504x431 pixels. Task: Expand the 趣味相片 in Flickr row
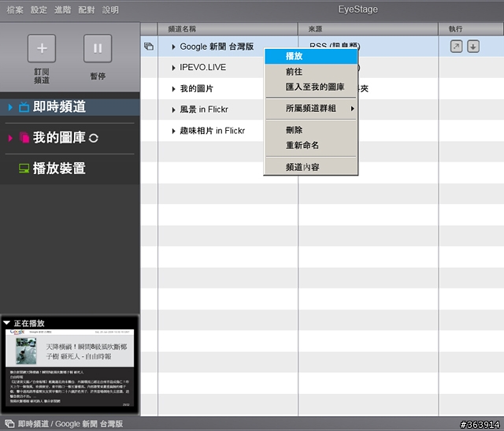click(x=173, y=131)
